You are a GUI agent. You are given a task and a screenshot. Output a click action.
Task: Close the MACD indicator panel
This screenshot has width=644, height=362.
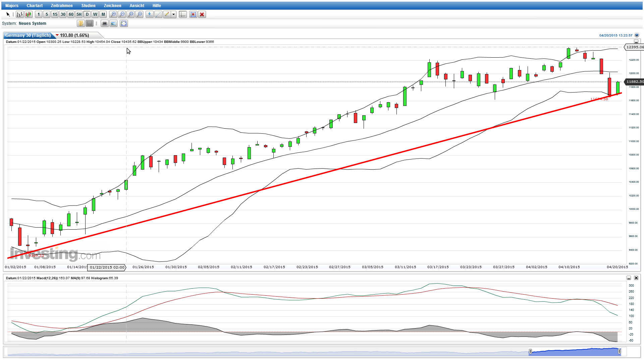coord(636,278)
